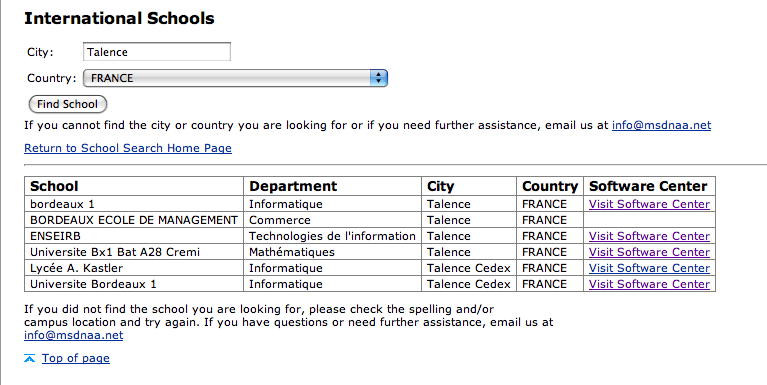Click the Top of page arrow icon
Screen dimensions: 767x385
29,359
